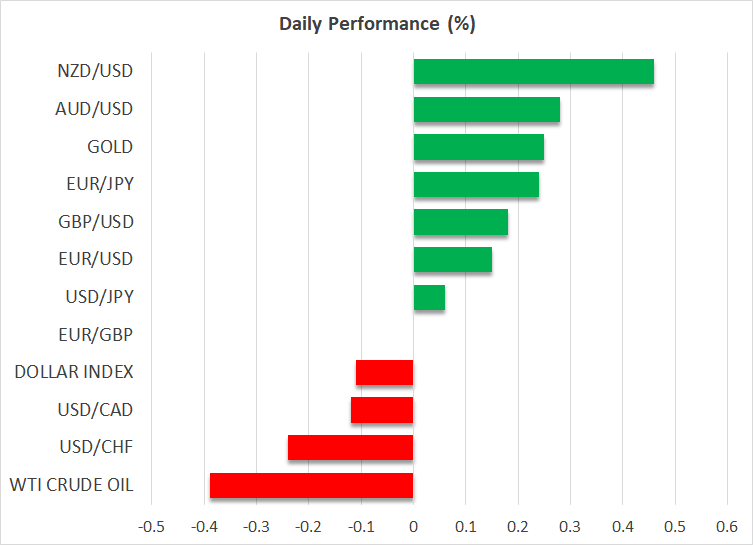Click the NZD/USD green bar
The image size is (753, 545).
click(x=534, y=72)
